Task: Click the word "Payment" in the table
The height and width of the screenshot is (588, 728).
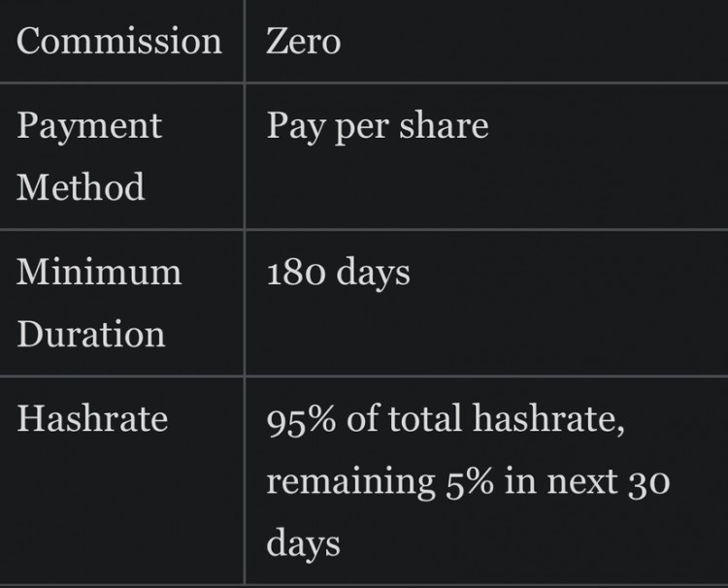Action: 89,125
